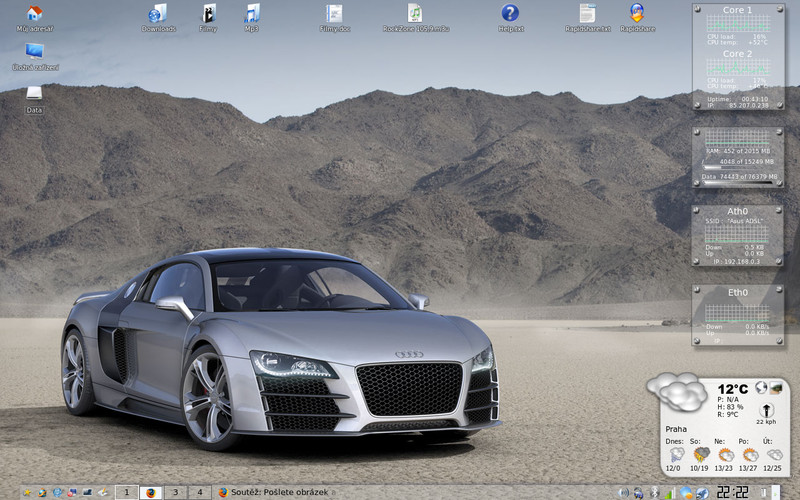Click the landscape picture icon in weather widget

[x=776, y=387]
